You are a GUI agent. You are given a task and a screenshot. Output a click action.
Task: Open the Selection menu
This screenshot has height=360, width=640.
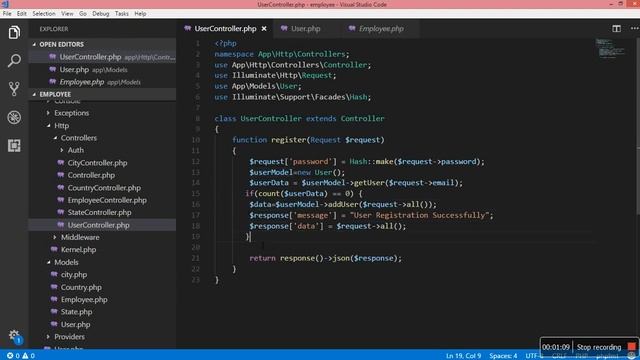coord(44,13)
